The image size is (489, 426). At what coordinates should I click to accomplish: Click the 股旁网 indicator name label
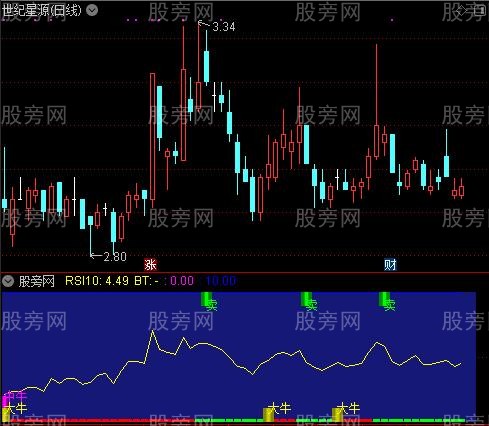pyautogui.click(x=36, y=281)
